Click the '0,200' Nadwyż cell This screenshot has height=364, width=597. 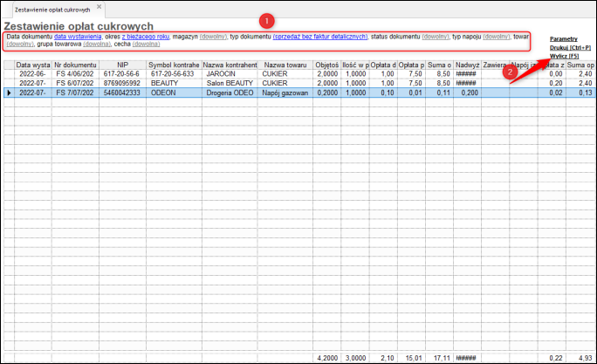[467, 93]
